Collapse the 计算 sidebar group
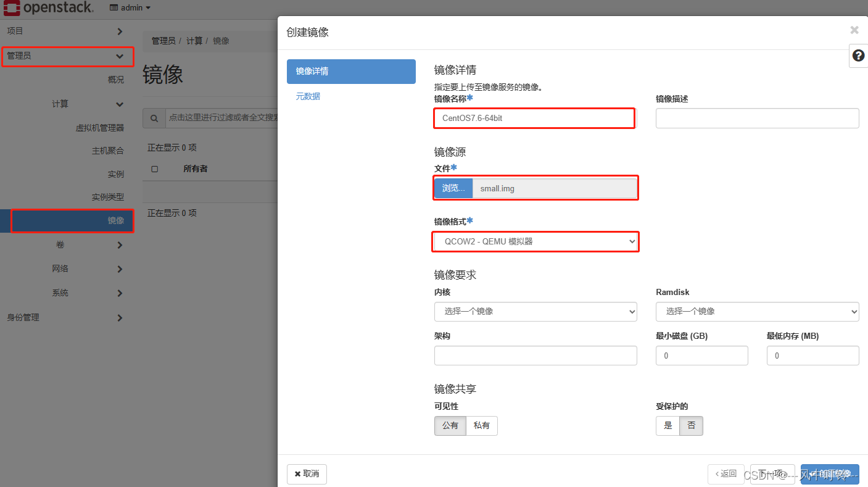868x487 pixels. [x=88, y=104]
